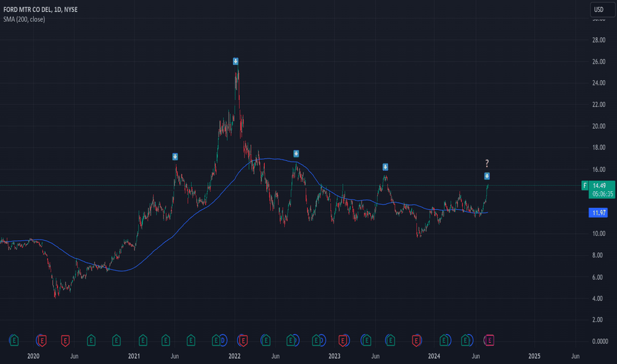Click the 2023 label on time axis
The image size is (617, 364).
point(334,356)
